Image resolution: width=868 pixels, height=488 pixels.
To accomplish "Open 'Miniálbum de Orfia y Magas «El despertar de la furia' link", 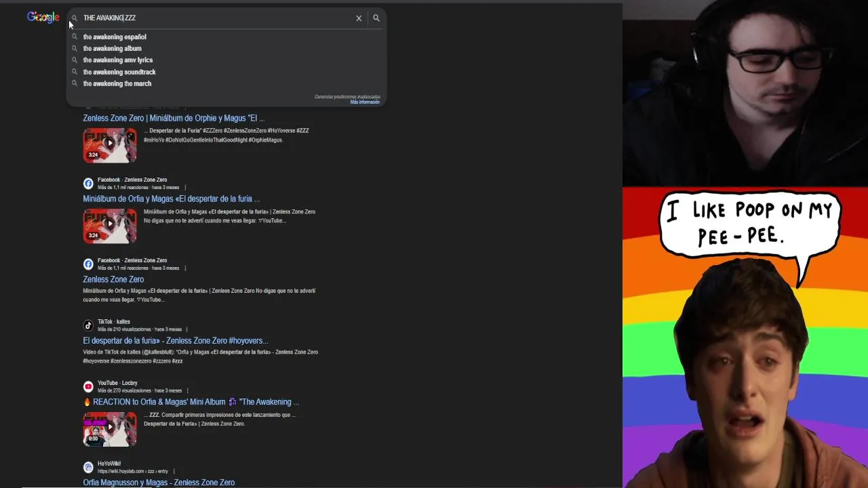I will [171, 199].
